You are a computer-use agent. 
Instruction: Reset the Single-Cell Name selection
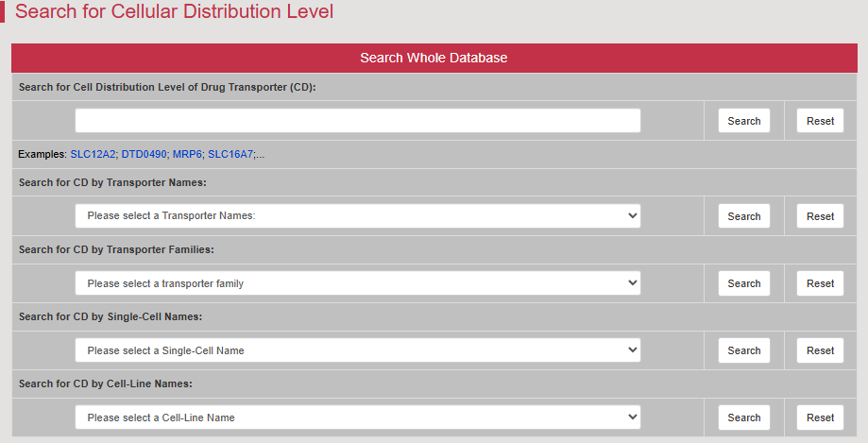(x=820, y=350)
